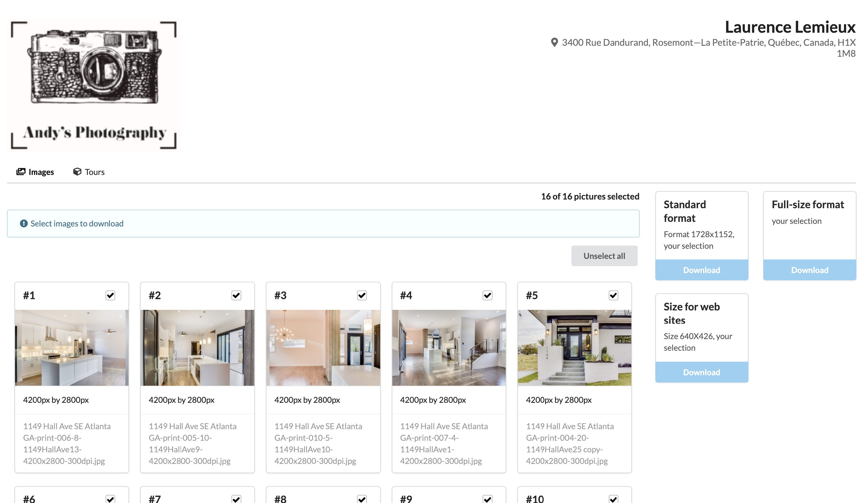
Task: Click the Select images to download notice
Action: (x=77, y=223)
